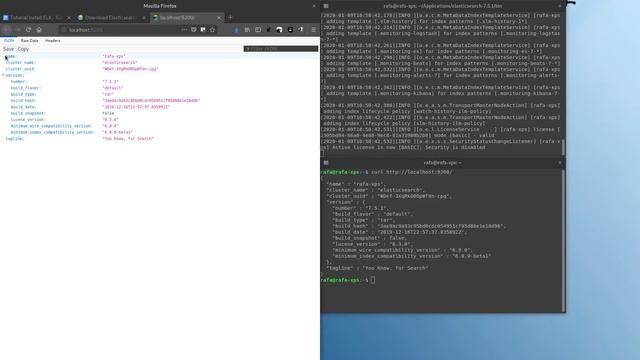Select the cluster_name row
The width and height of the screenshot is (640, 360).
(160, 63)
